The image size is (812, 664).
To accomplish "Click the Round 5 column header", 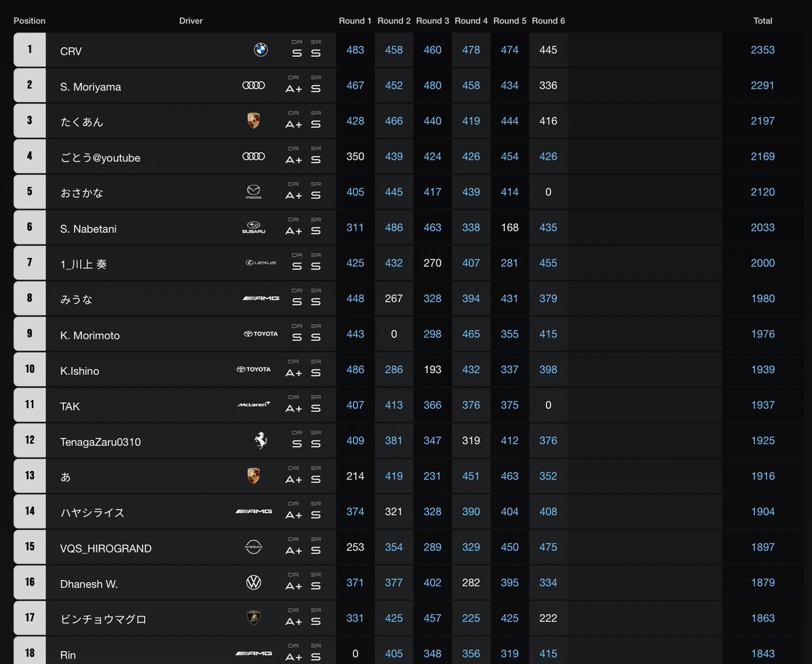I will (x=510, y=21).
